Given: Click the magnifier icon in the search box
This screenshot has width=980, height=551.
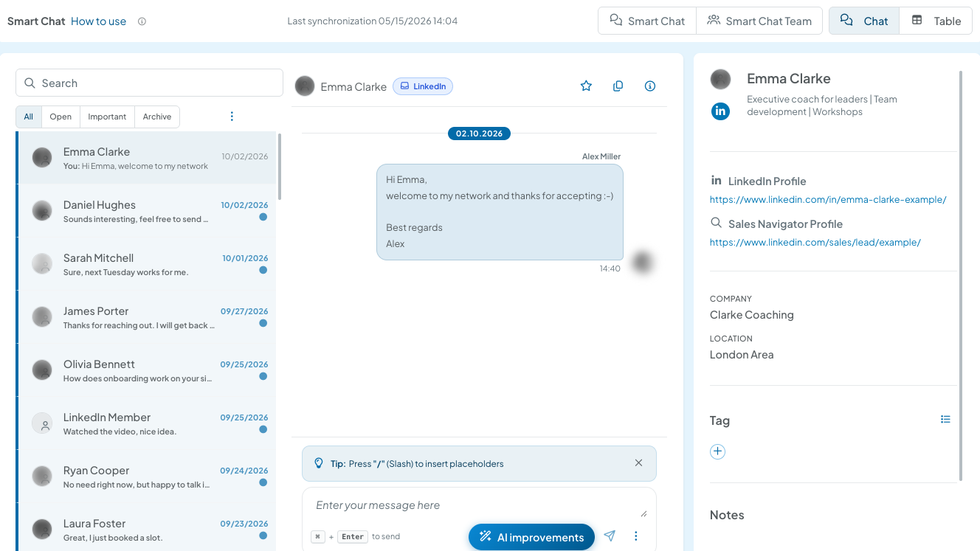Looking at the screenshot, I should pos(30,83).
